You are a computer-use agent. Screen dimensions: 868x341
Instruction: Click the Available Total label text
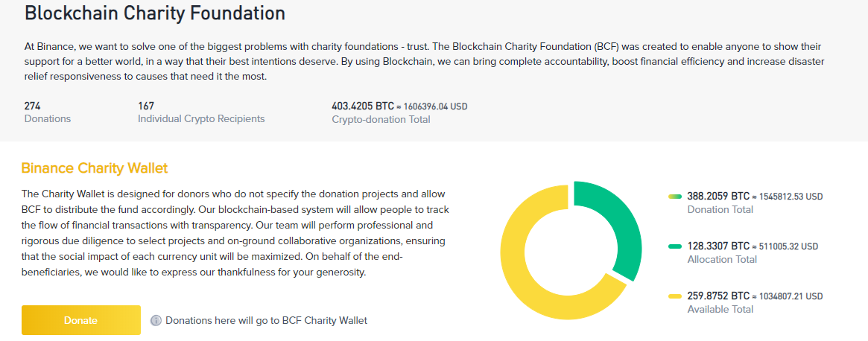pos(720,309)
